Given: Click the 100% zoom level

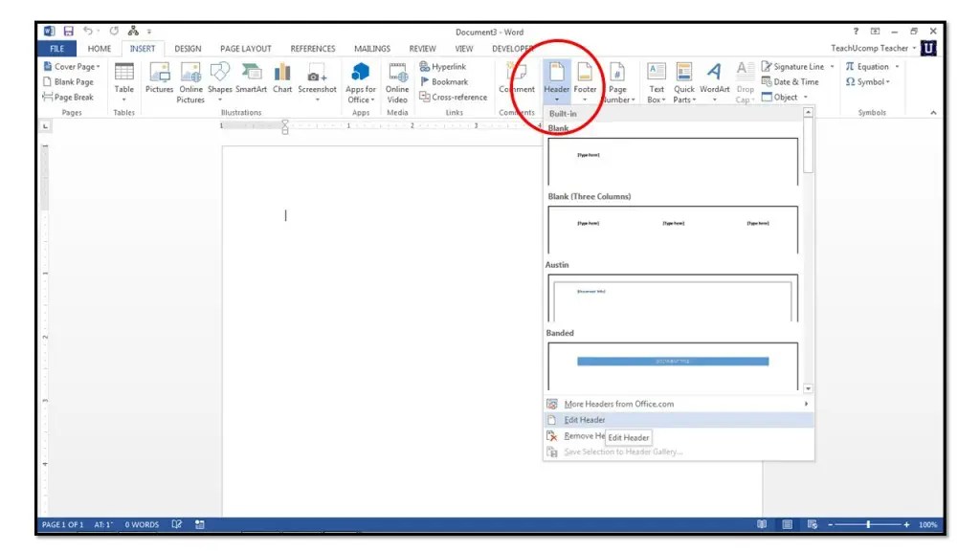Looking at the screenshot, I should pos(927,525).
